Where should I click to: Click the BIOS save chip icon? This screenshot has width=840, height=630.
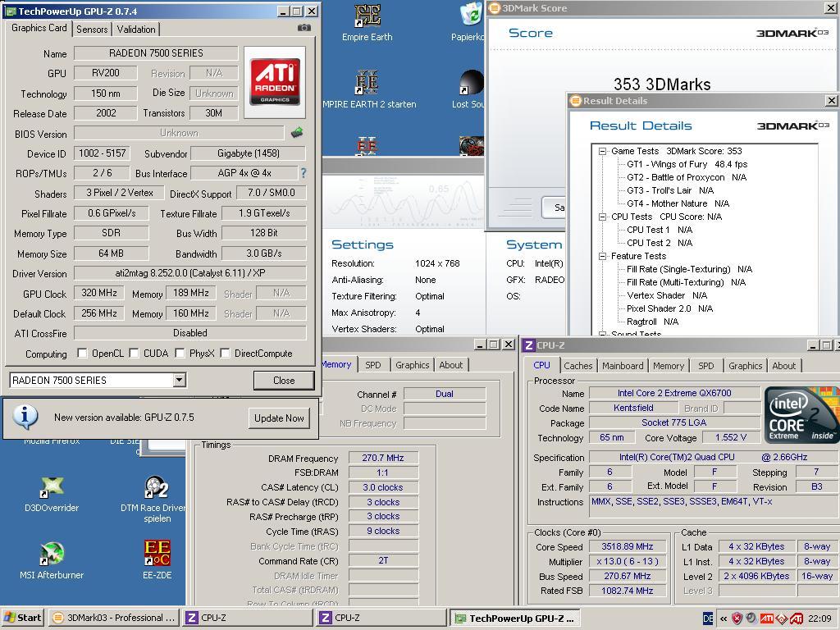tap(297, 132)
